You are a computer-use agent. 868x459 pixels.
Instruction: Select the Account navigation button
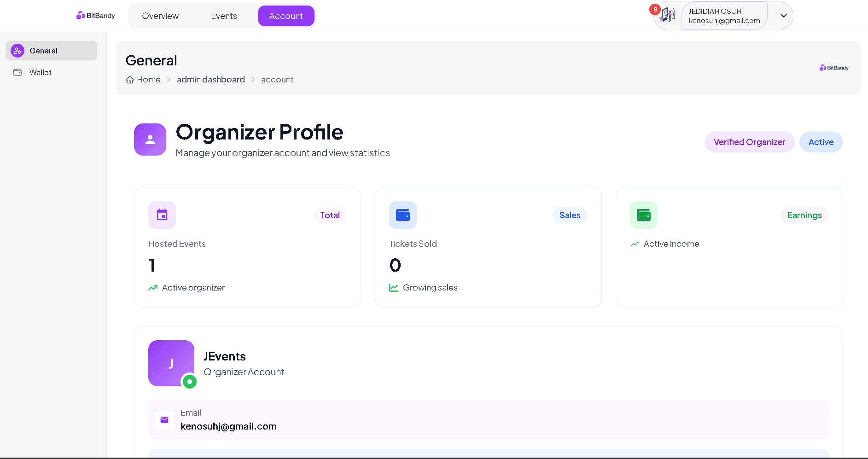click(x=286, y=16)
